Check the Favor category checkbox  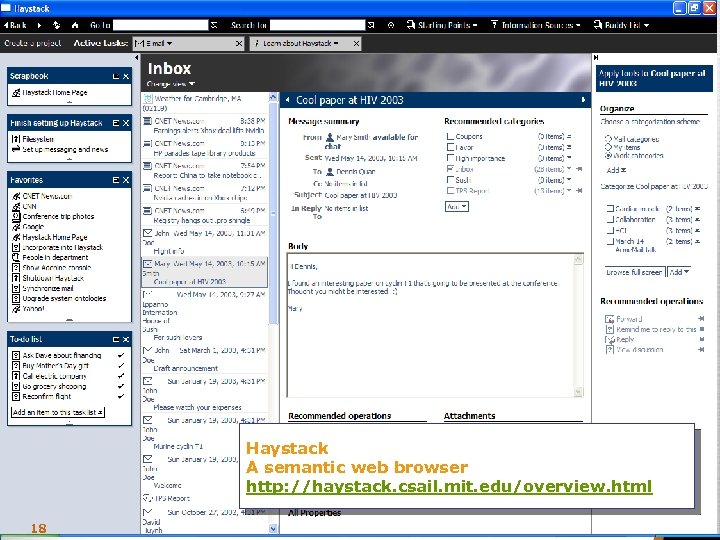450,147
